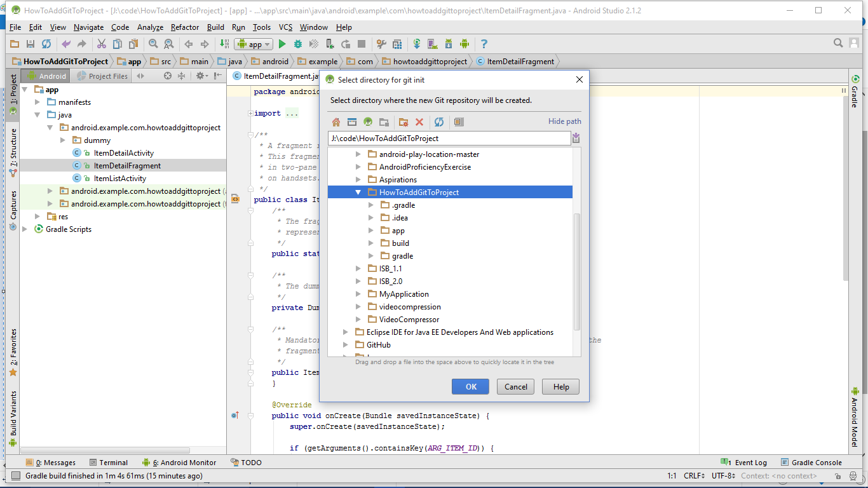Image resolution: width=868 pixels, height=488 pixels.
Task: Launch the AVD Manager
Action: (433, 45)
